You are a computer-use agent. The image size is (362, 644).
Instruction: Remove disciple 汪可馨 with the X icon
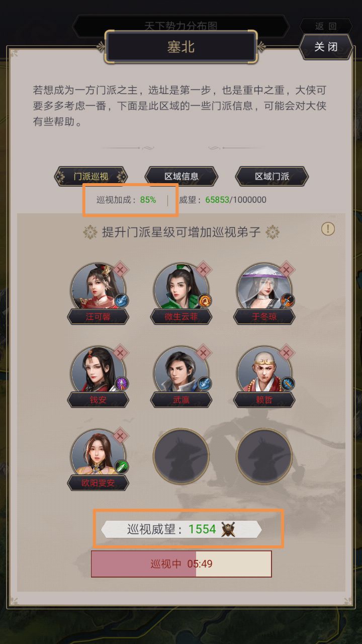(120, 270)
